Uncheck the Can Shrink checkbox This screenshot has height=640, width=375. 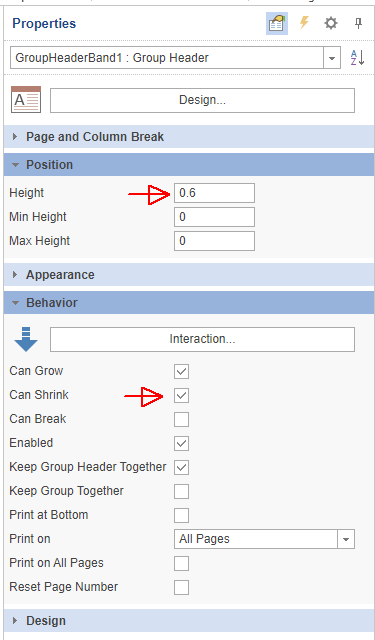(181, 396)
